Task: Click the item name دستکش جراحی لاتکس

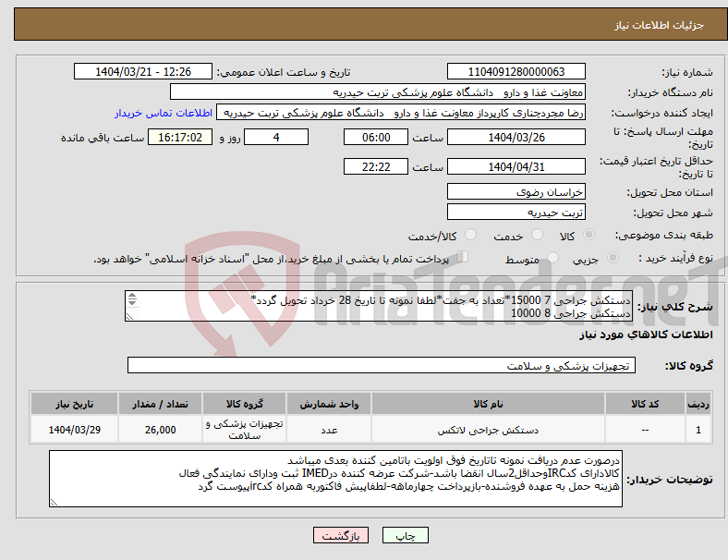Action: point(488,430)
